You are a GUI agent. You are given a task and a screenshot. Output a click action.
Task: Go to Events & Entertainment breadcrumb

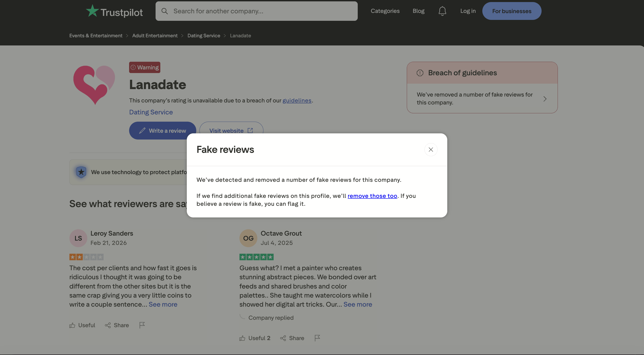(x=96, y=35)
